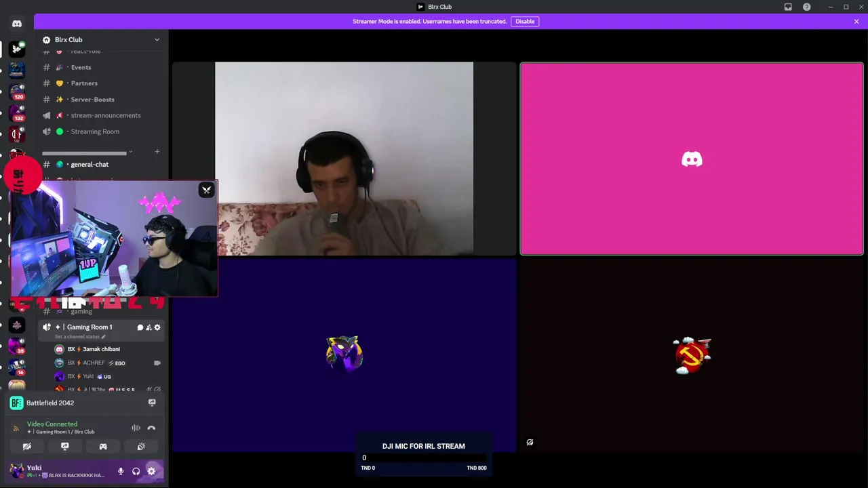Click DJI MIC FOR IRL STREAM goal bar
Viewport: 868px width, 488px height.
pos(424,457)
